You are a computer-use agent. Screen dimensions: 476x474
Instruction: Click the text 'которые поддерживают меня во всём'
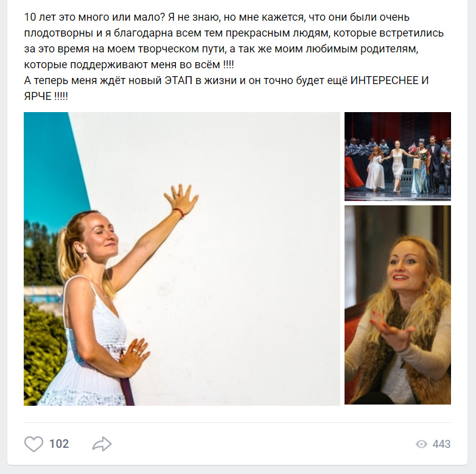122,65
